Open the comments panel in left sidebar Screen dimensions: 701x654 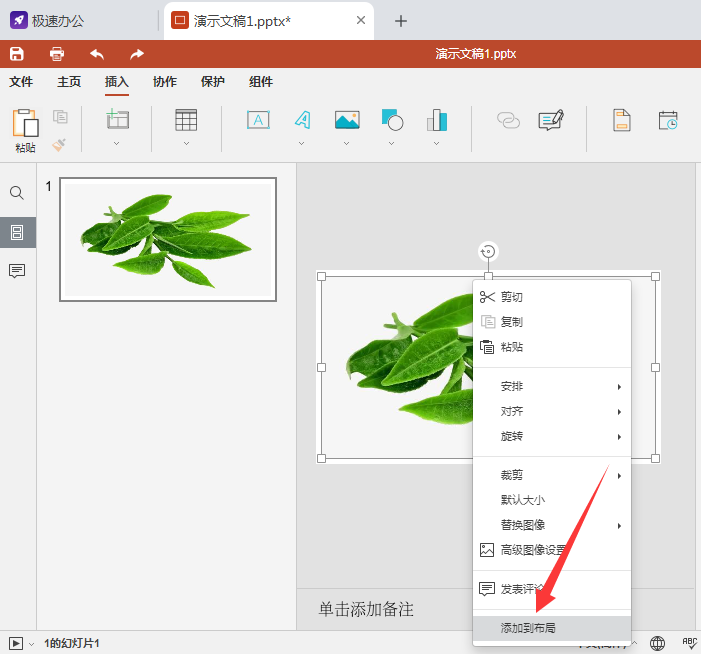(x=17, y=271)
